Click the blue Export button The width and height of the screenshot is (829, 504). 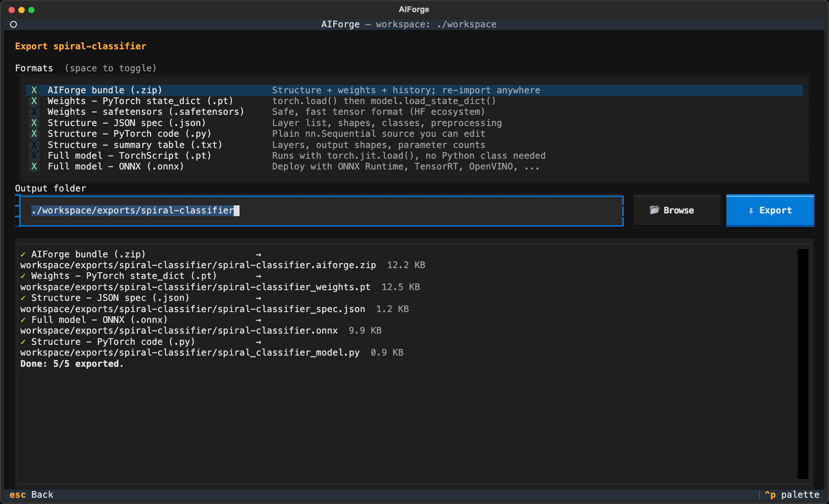pos(770,210)
